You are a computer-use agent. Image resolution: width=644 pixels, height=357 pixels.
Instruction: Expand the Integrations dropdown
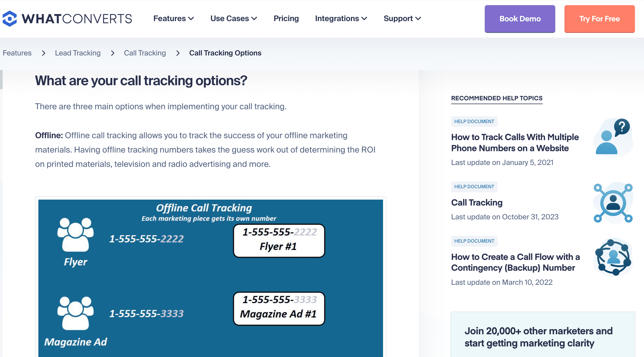pyautogui.click(x=341, y=18)
